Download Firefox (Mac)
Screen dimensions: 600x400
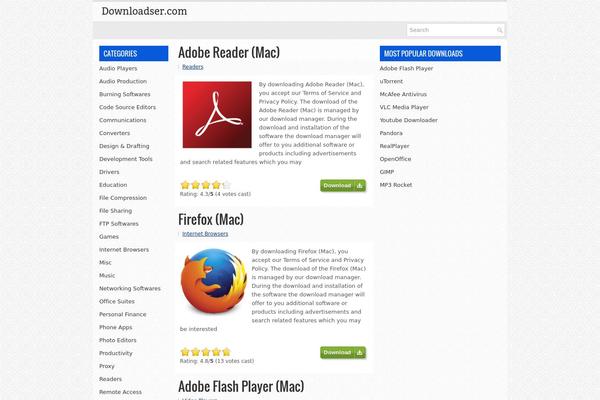click(343, 353)
